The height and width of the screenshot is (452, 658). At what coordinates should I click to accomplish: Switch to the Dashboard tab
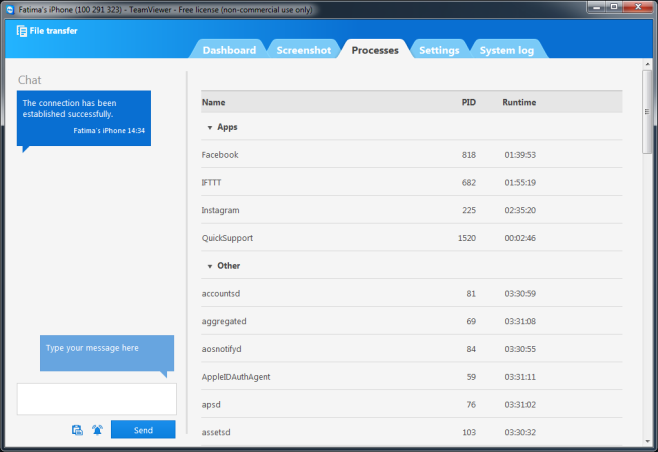point(229,50)
